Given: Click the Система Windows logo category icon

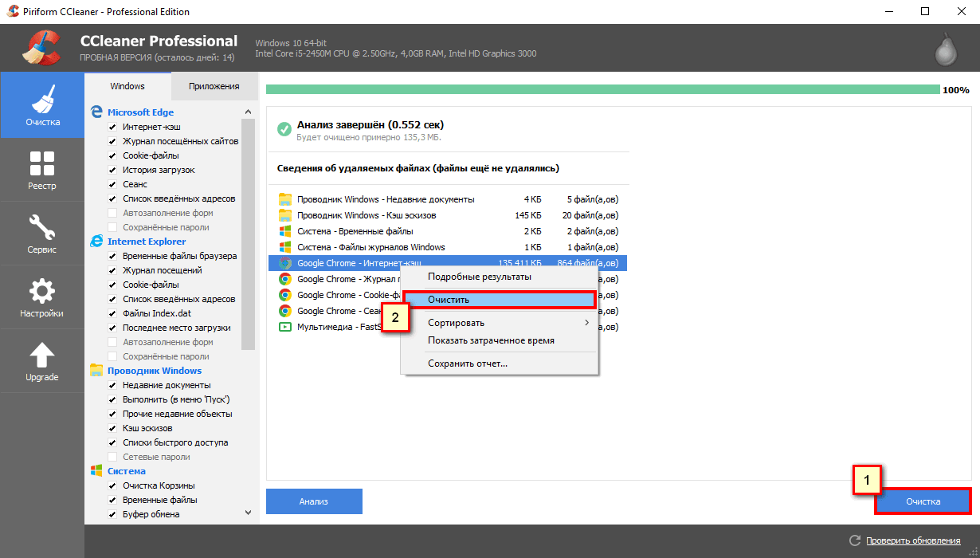Looking at the screenshot, I should pos(96,470).
